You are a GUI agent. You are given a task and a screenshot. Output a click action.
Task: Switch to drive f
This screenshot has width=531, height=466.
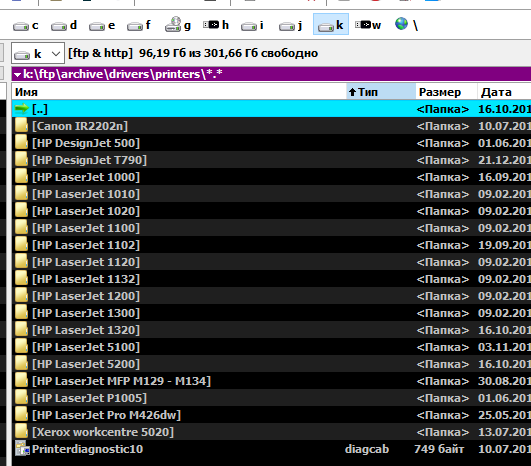pos(139,25)
